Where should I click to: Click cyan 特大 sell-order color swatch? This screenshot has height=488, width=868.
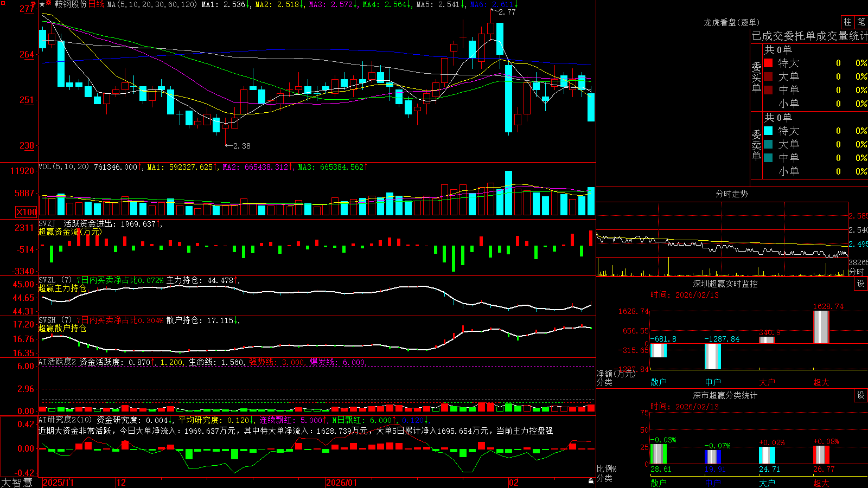point(768,131)
